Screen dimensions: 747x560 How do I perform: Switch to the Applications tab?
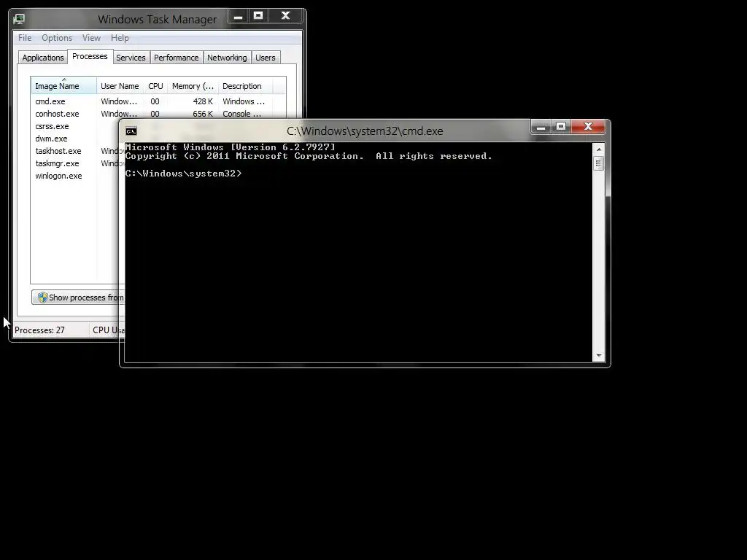[x=43, y=58]
